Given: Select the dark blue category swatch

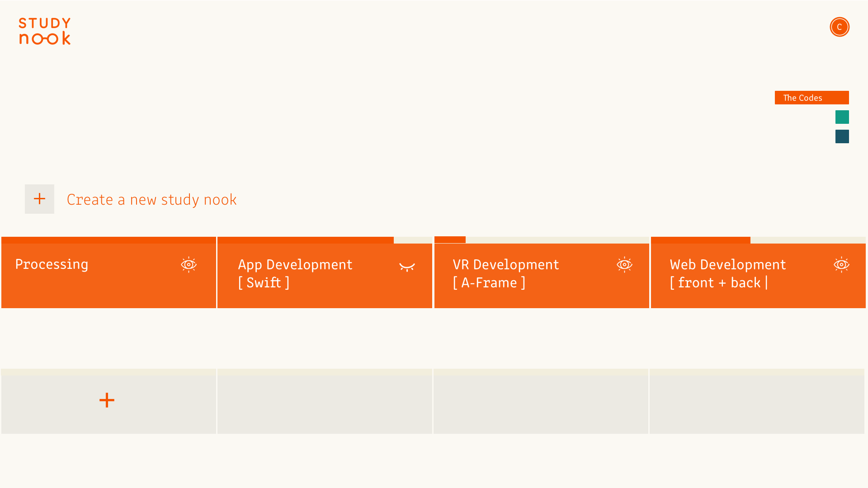Looking at the screenshot, I should pos(842,136).
